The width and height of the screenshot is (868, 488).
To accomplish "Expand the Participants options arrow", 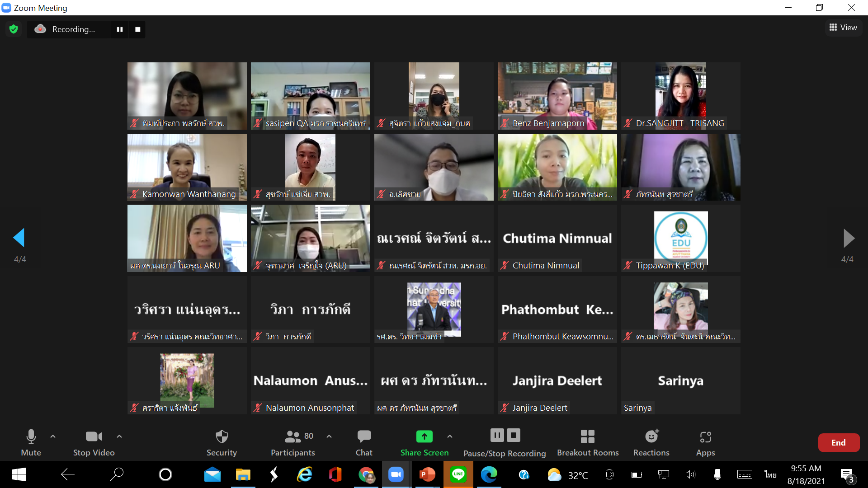I will coord(329,436).
